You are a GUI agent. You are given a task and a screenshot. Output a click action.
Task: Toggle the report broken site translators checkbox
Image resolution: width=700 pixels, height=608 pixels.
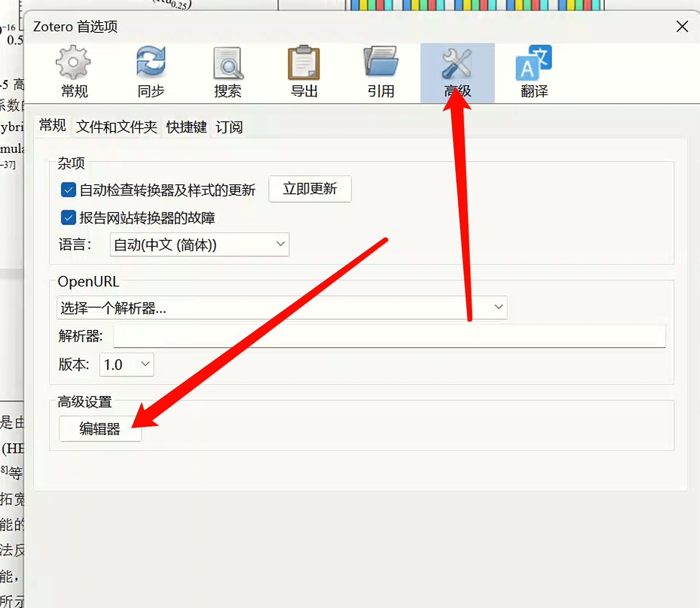[x=68, y=218]
